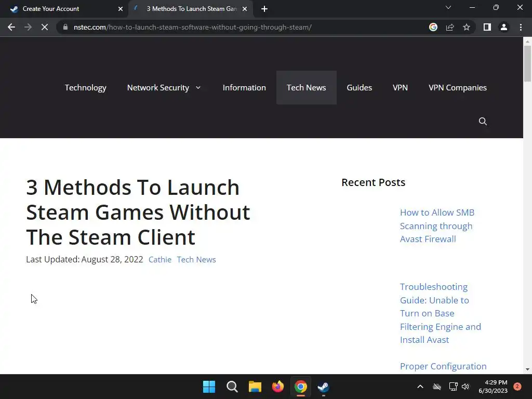Select the 3 Methods To Launch tab
This screenshot has height=399, width=532.
pos(191,9)
